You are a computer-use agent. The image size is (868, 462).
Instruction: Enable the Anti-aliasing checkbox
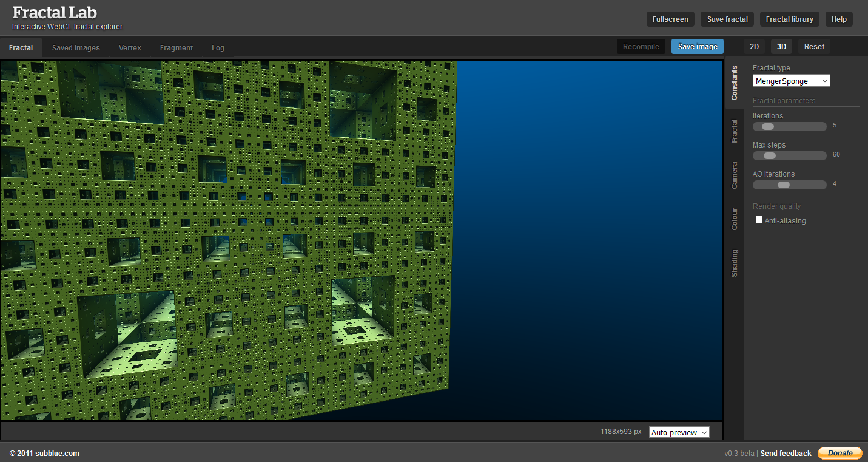(759, 220)
